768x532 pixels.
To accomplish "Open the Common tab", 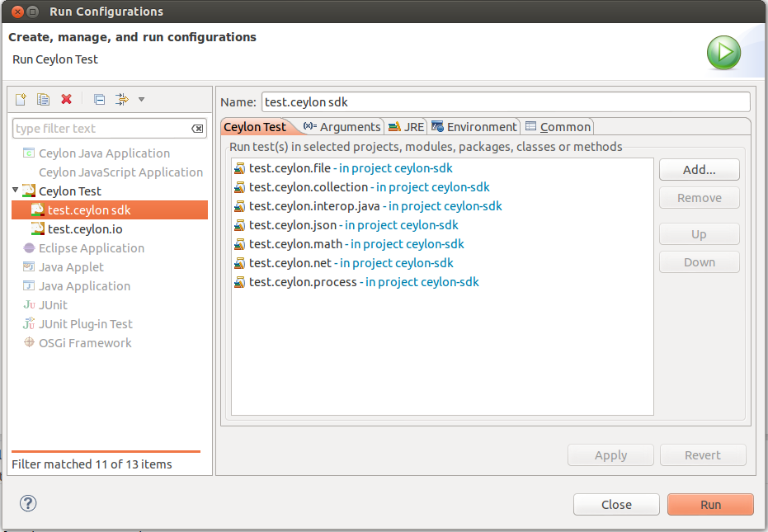I will (x=558, y=127).
